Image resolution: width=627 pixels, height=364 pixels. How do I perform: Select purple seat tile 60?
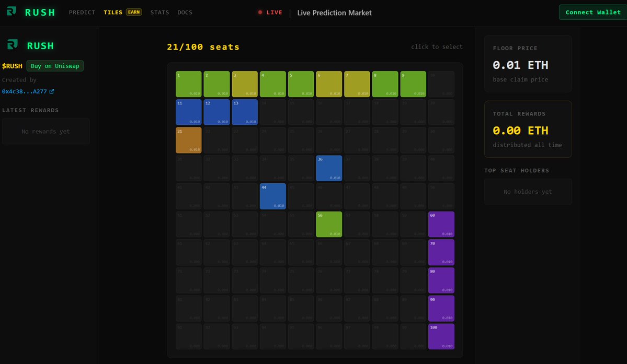[441, 225]
